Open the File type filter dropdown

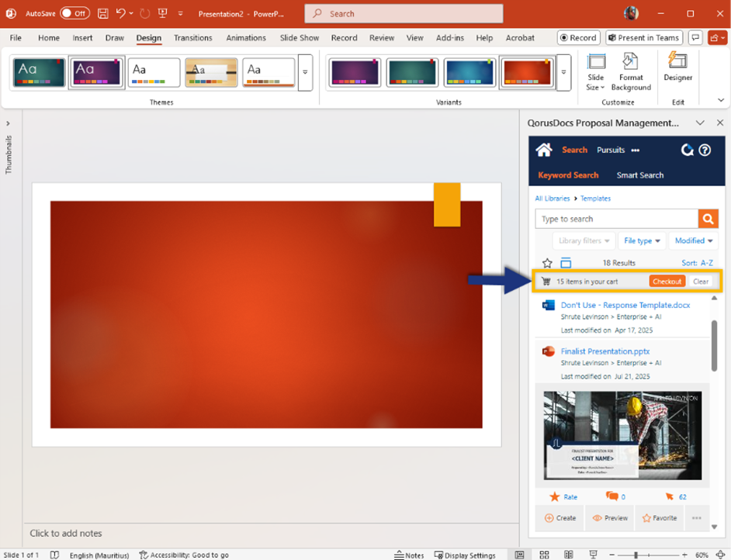[642, 241]
